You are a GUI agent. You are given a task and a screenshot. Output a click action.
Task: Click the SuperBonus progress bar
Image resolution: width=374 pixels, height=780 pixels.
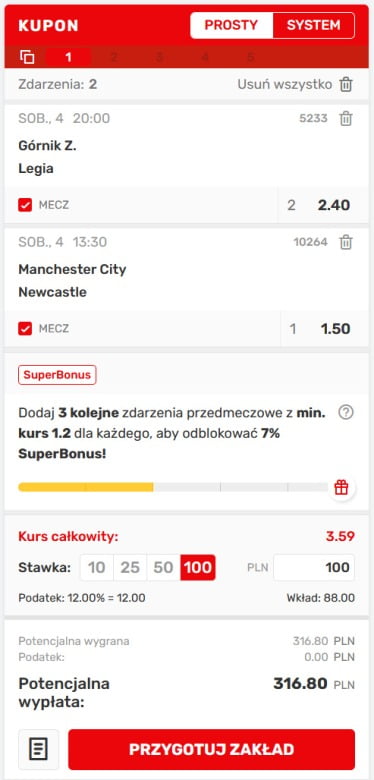(x=173, y=488)
